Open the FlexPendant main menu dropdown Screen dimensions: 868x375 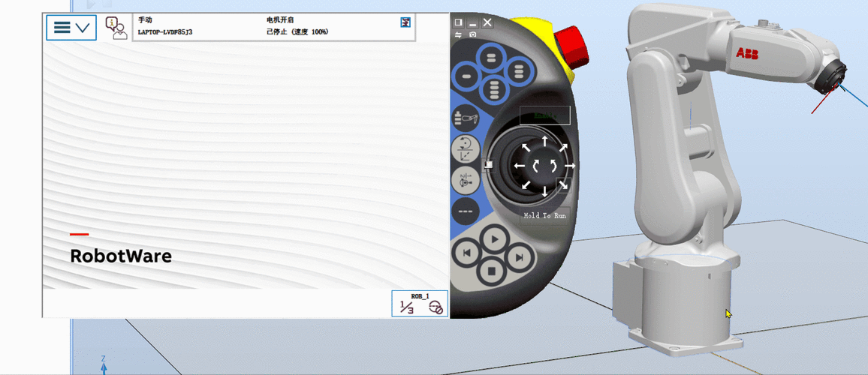pos(71,28)
